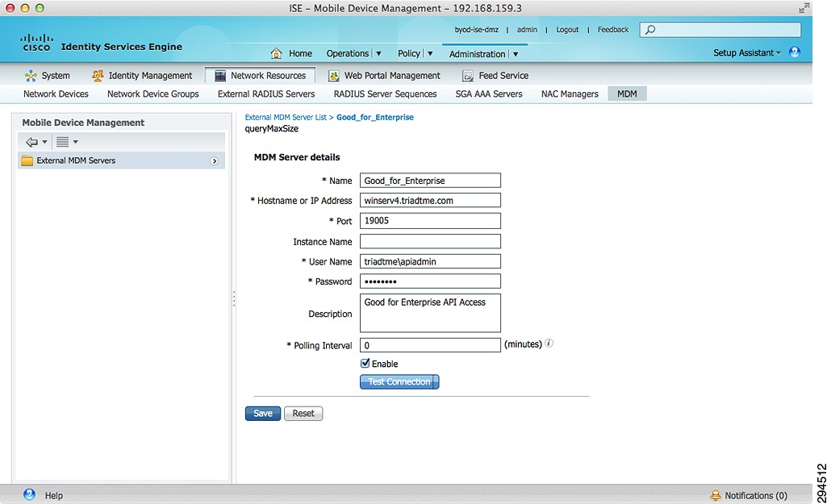Screen dimensions: 827x504
Task: Click the Help text in the footer
Action: 54,496
